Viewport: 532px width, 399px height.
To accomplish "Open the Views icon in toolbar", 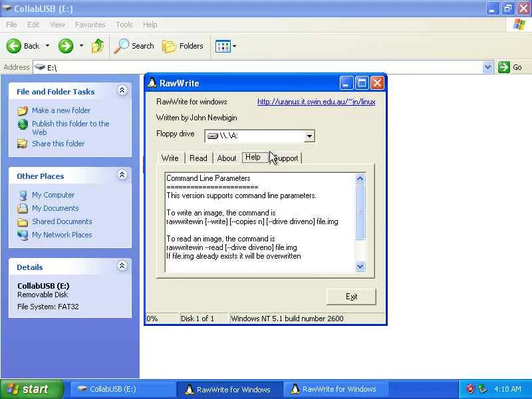I will click(x=223, y=46).
